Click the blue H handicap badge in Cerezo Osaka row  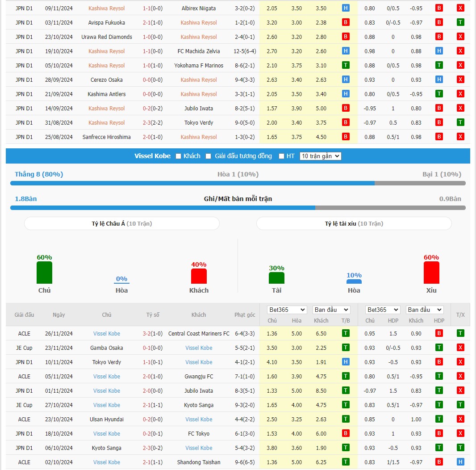(439, 79)
